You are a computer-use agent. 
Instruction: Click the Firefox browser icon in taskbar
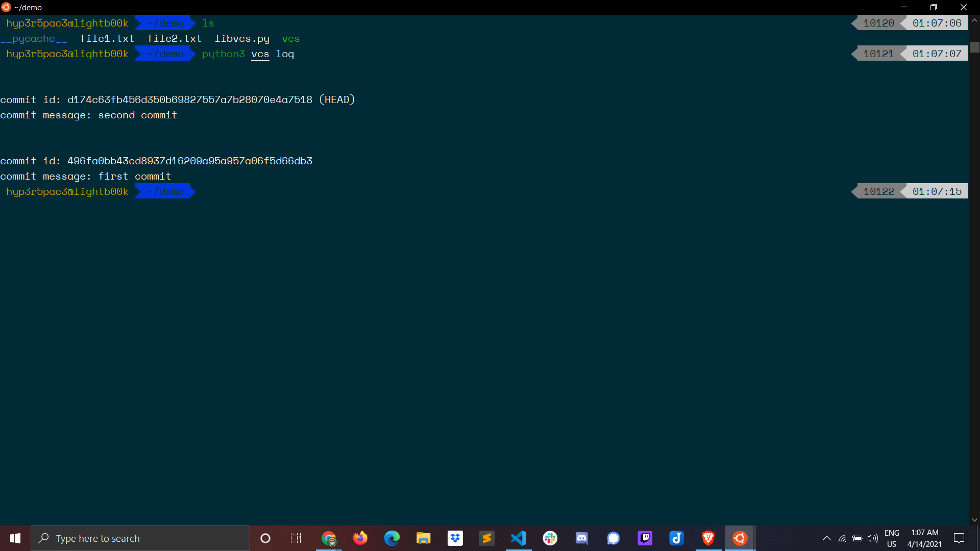[x=360, y=538]
